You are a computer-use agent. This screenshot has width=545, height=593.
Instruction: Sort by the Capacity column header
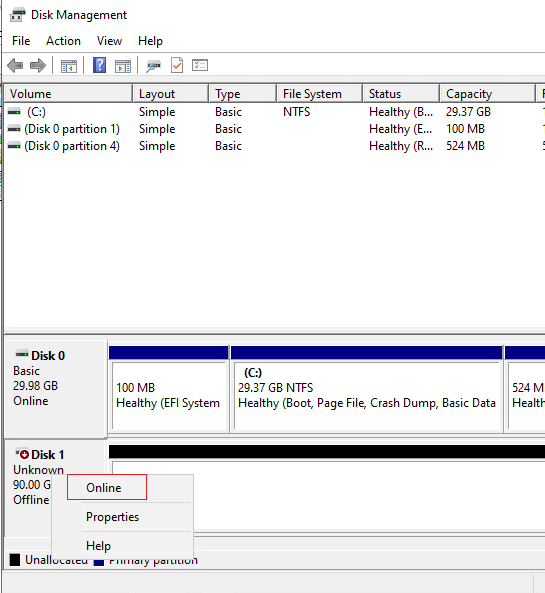point(487,93)
